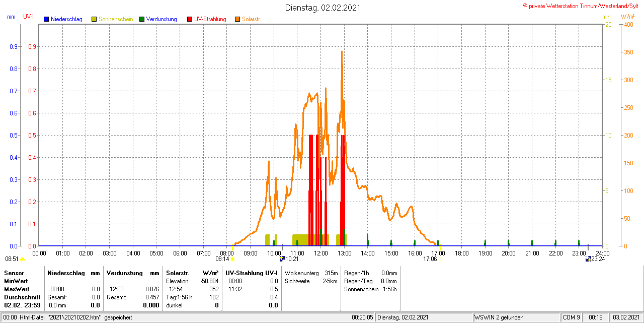Click the Verdunstung mm column header

click(x=133, y=273)
